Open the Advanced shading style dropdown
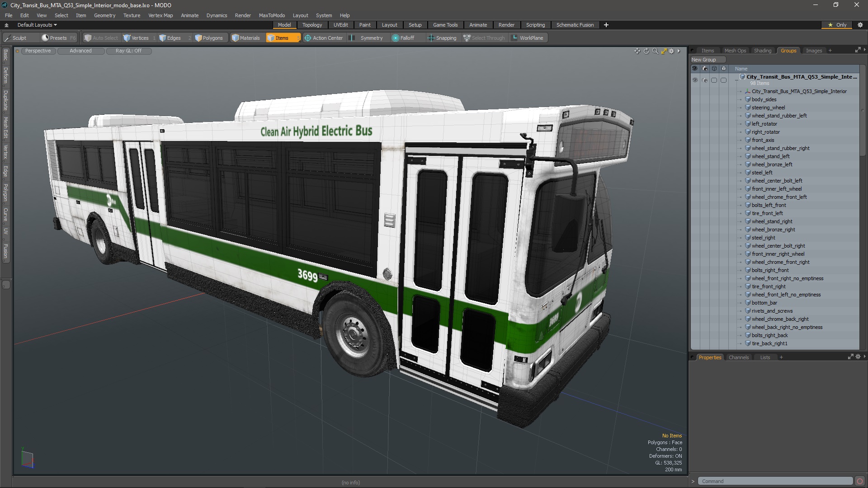 point(80,51)
